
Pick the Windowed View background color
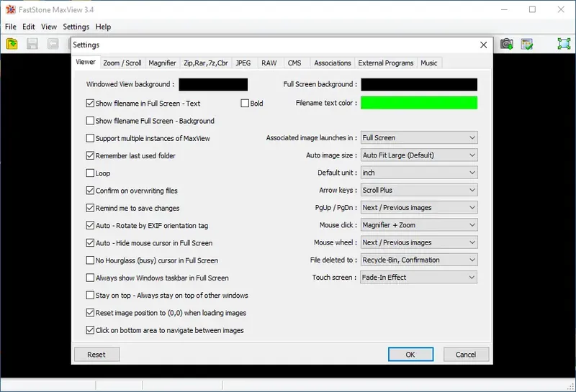[213, 84]
